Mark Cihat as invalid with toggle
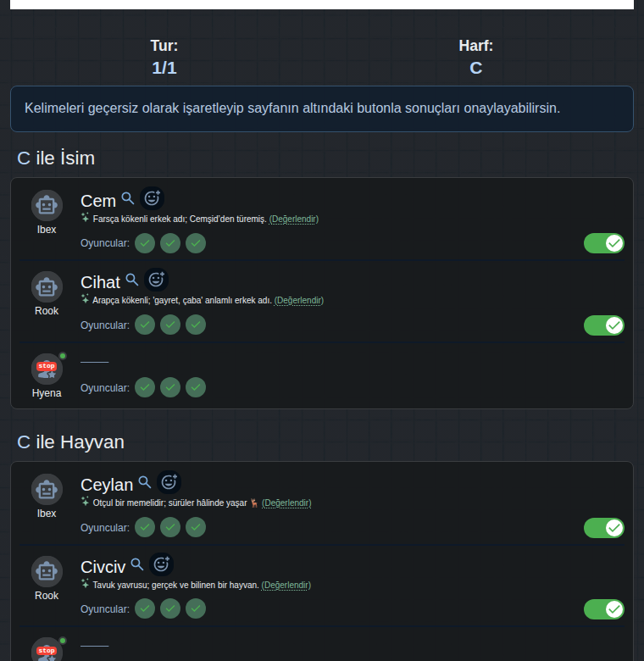 [604, 325]
